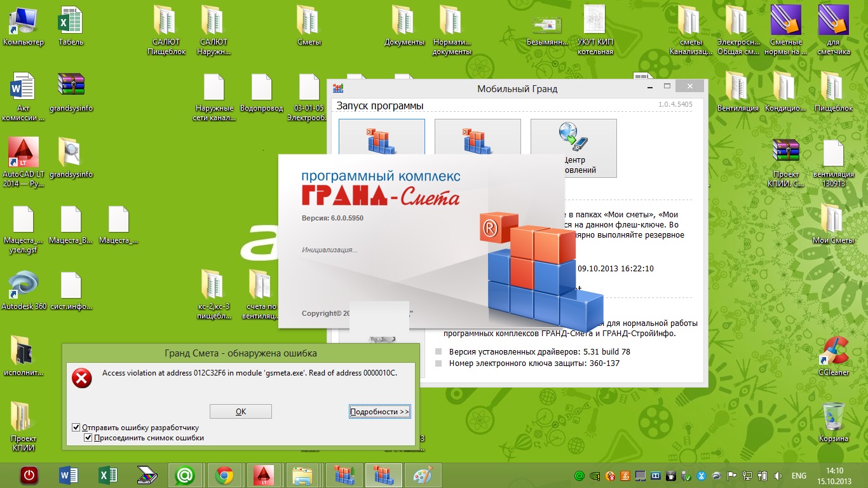868x488 pixels.
Task: Select the Проект КПИИ. С... RAR archive
Action: 785,163
